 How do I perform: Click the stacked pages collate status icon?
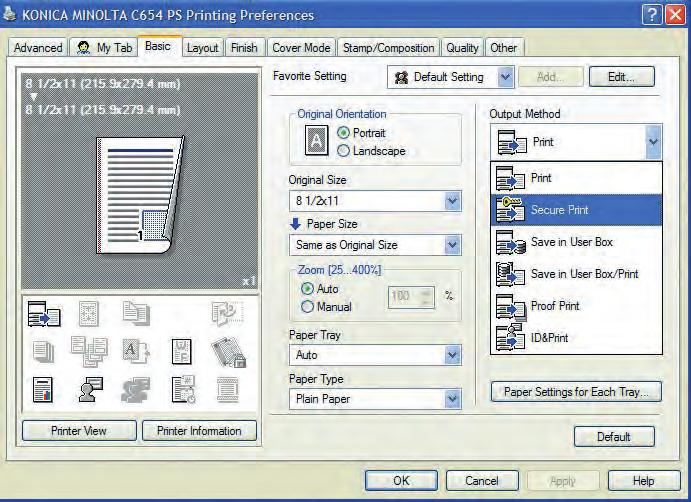[x=43, y=352]
